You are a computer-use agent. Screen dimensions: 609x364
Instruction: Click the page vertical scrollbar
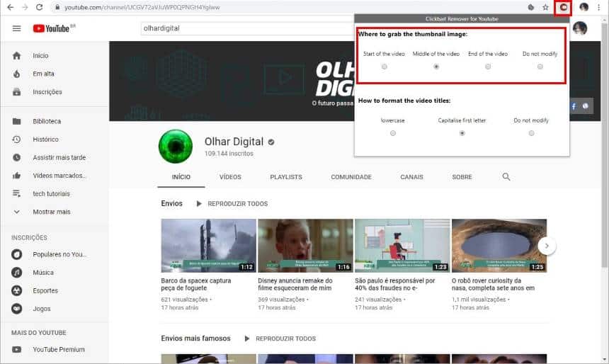coord(604,144)
